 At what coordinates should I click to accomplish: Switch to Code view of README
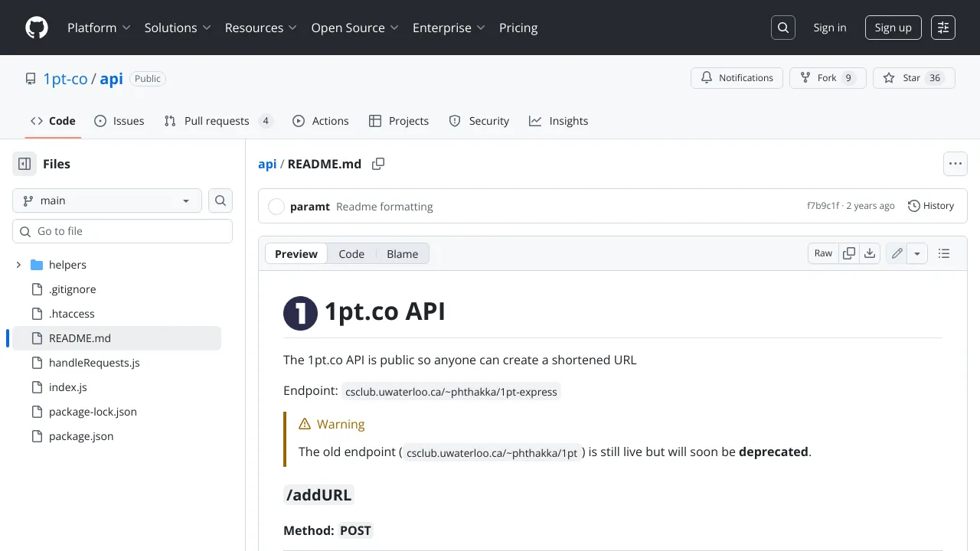tap(351, 254)
